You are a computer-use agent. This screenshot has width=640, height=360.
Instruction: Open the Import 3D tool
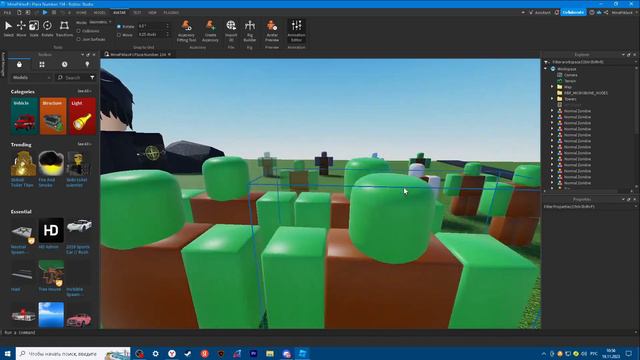point(231,31)
